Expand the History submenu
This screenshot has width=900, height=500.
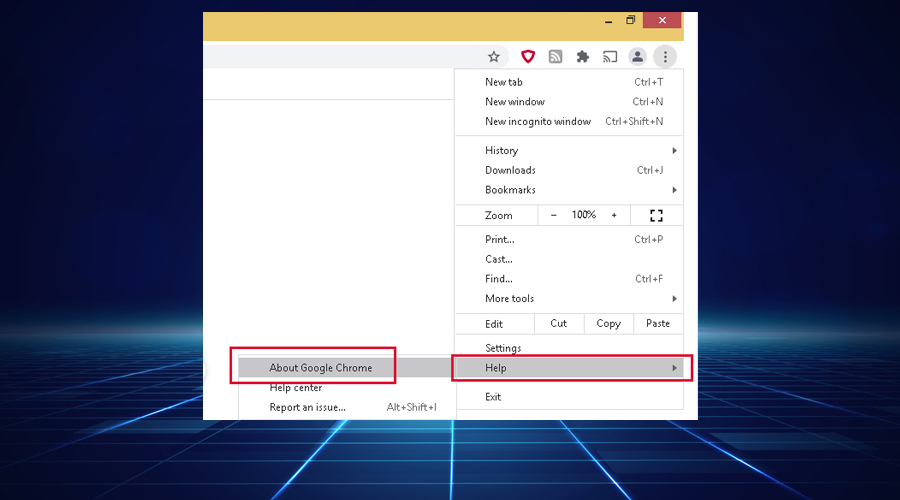coord(569,150)
